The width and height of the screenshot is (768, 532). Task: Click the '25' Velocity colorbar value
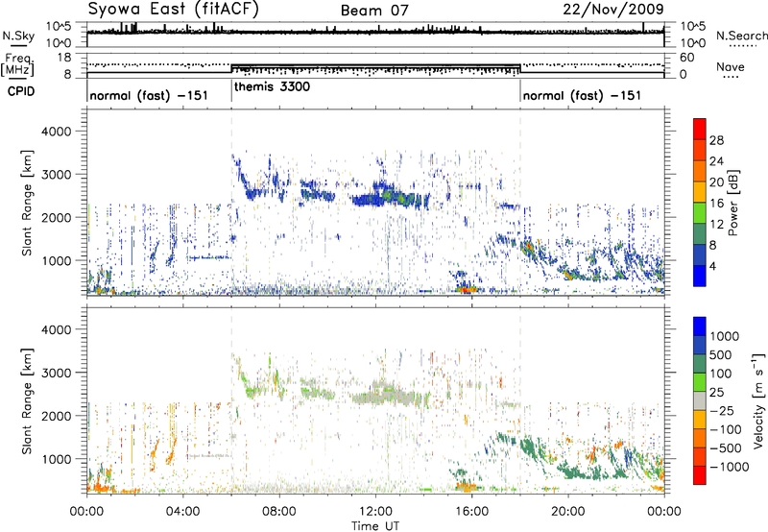click(716, 392)
